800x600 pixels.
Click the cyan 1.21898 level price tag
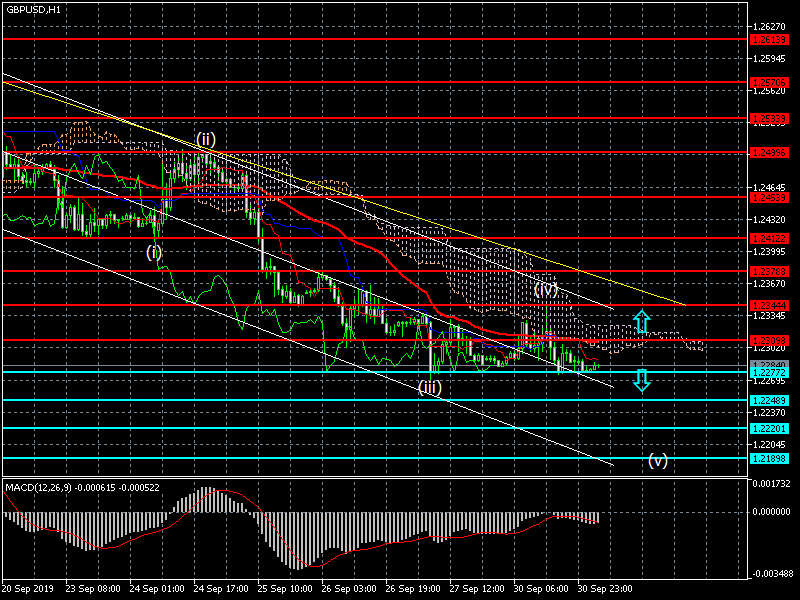tap(770, 459)
